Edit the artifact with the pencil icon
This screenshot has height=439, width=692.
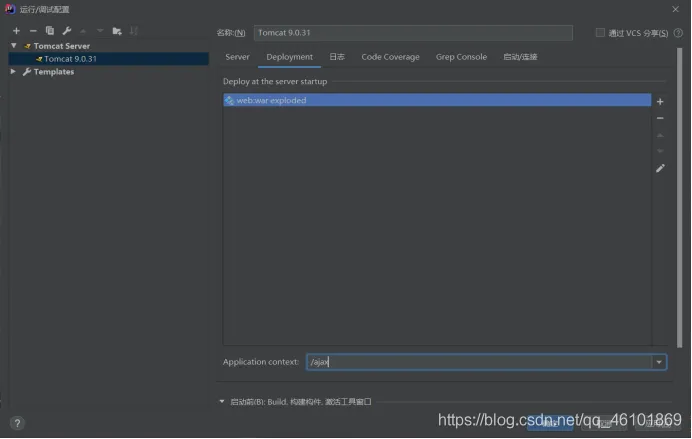pyautogui.click(x=660, y=168)
